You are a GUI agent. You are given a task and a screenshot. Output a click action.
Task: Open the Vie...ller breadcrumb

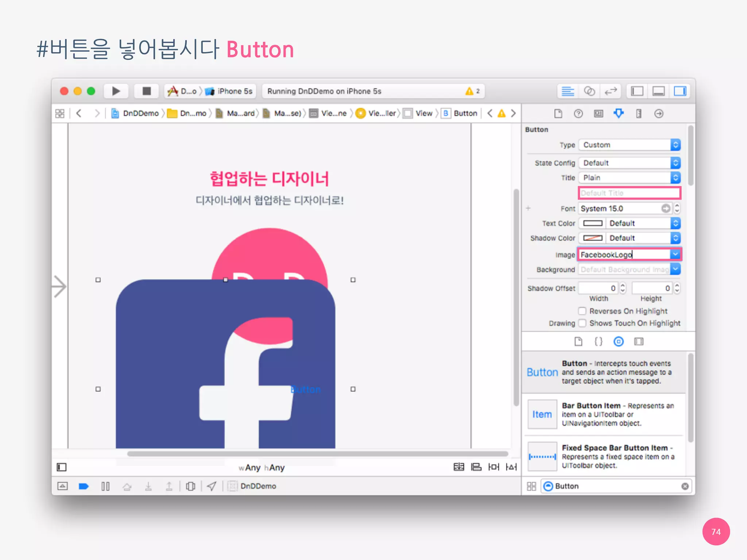coord(376,113)
